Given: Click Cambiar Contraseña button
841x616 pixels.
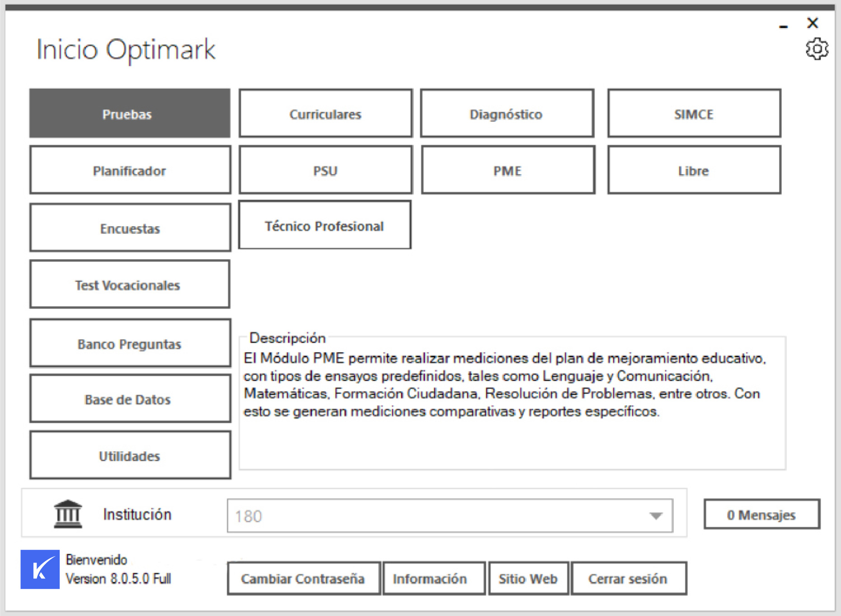Looking at the screenshot, I should pyautogui.click(x=303, y=578).
